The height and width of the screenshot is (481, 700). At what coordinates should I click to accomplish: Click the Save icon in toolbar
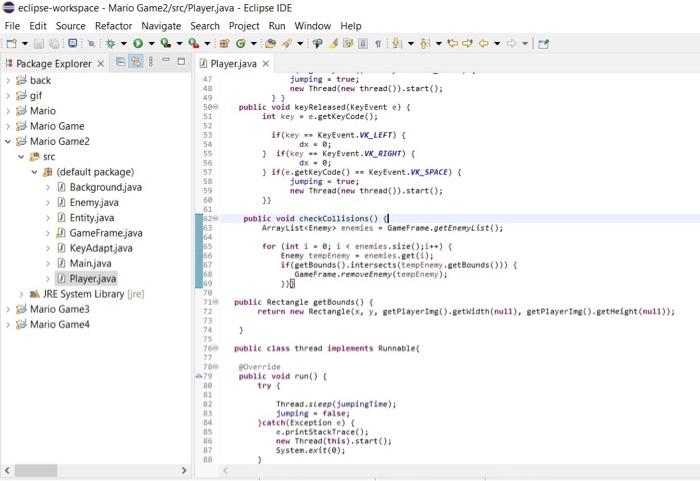tap(39, 43)
